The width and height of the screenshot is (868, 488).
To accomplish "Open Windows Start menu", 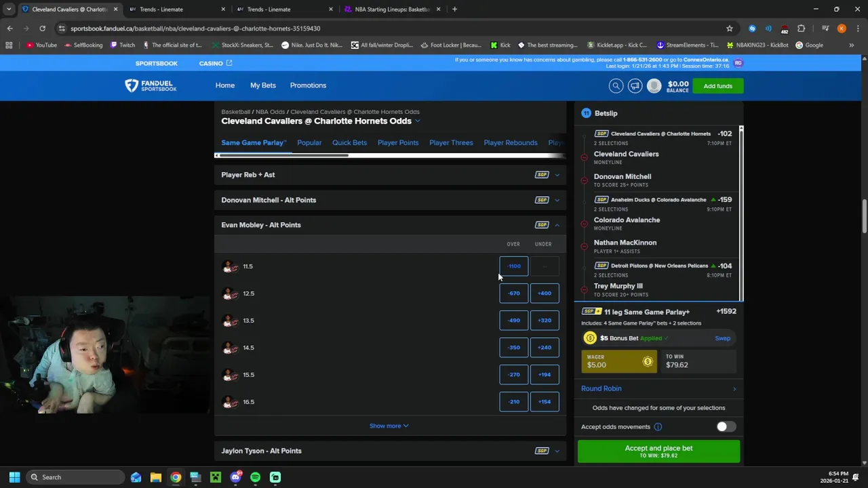I will [x=14, y=477].
